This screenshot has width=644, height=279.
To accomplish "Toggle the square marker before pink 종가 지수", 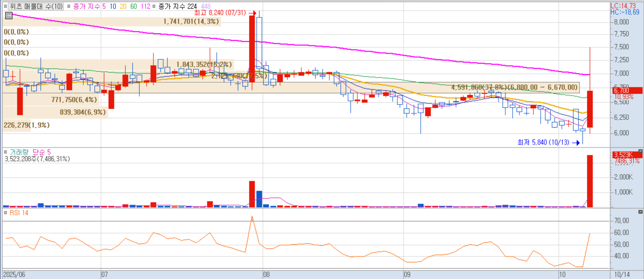I will click(69, 6).
